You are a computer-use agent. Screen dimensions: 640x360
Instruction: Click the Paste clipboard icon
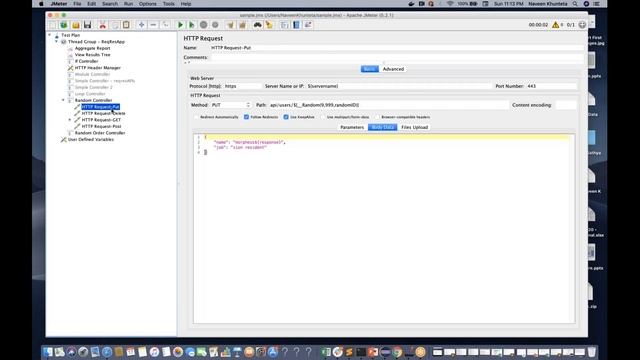click(126, 25)
